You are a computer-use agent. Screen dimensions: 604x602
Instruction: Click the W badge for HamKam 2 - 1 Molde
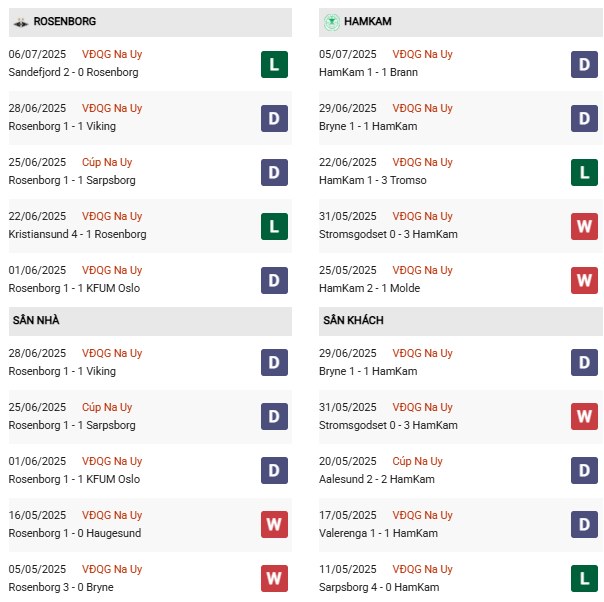[584, 281]
